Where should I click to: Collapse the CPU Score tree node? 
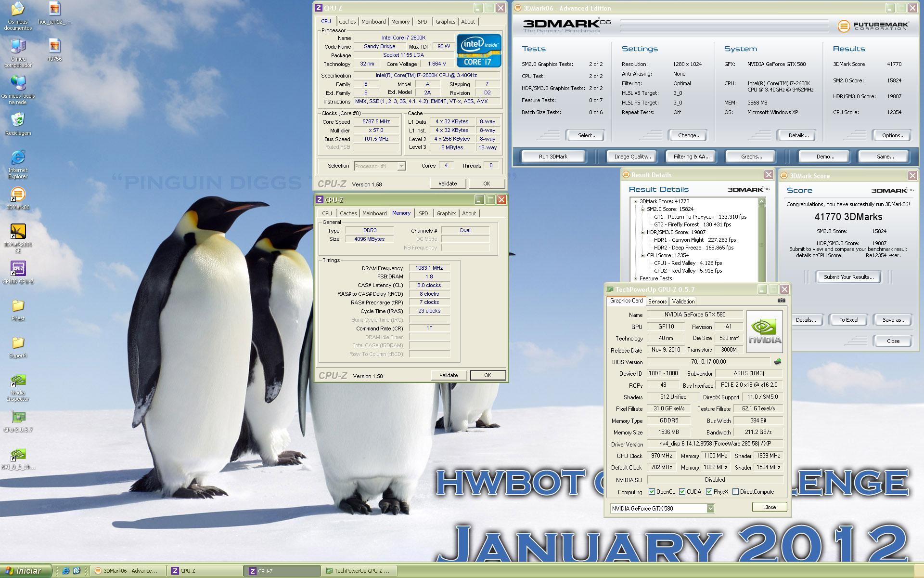pyautogui.click(x=642, y=255)
